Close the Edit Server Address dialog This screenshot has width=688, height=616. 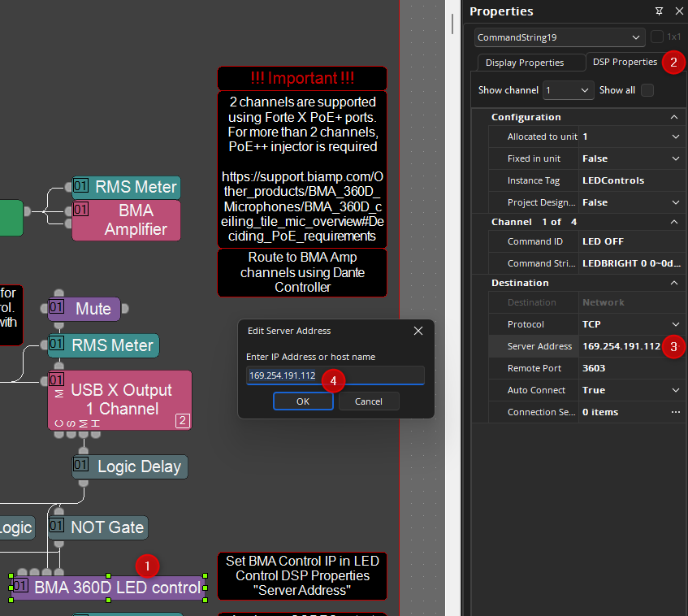click(x=418, y=331)
